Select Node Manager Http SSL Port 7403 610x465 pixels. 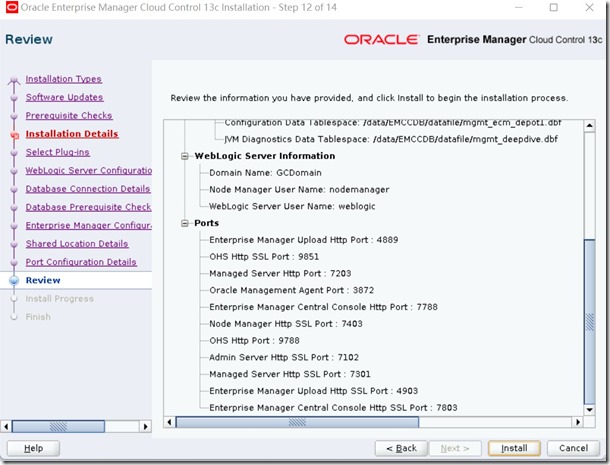point(286,324)
